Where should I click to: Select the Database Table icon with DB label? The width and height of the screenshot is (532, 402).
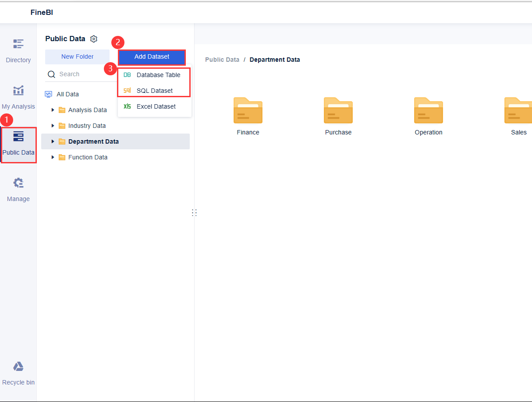[127, 74]
